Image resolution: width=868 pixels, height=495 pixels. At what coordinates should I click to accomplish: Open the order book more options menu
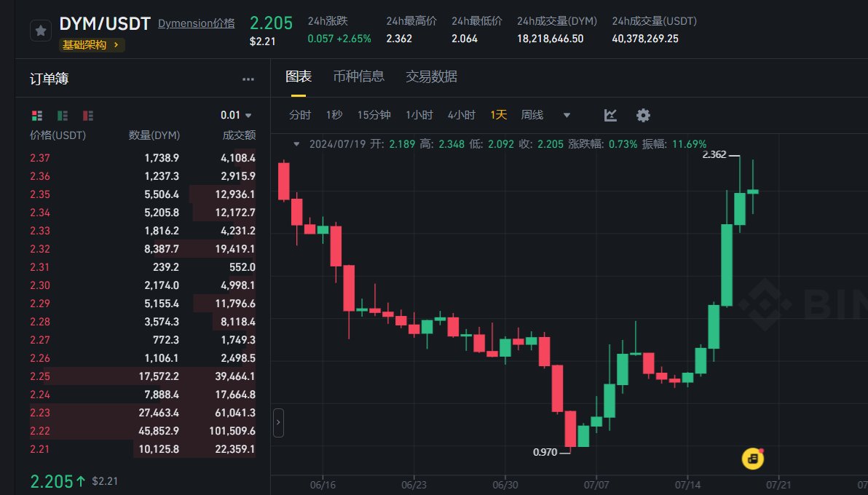pos(248,79)
